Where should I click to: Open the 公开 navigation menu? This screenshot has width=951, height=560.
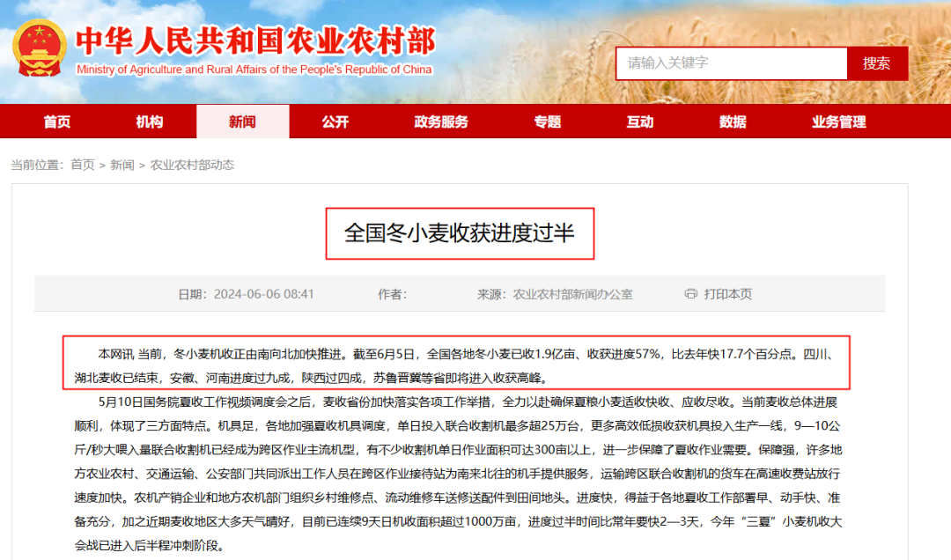point(335,122)
